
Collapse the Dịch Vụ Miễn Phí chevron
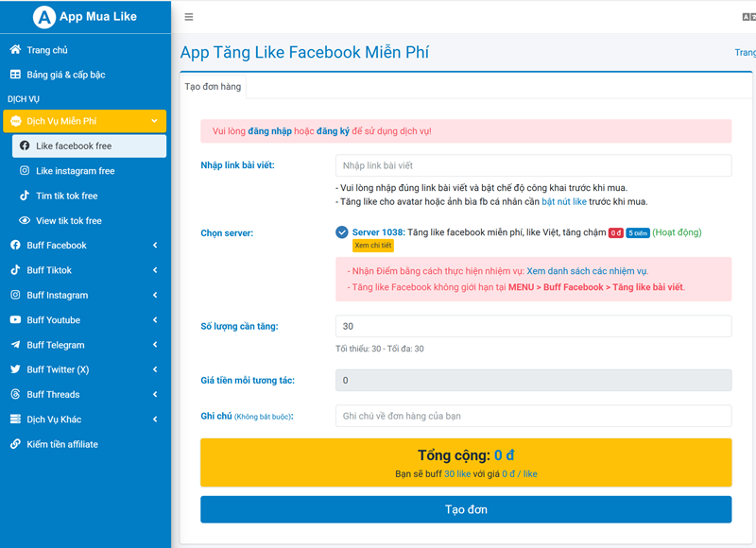point(154,121)
